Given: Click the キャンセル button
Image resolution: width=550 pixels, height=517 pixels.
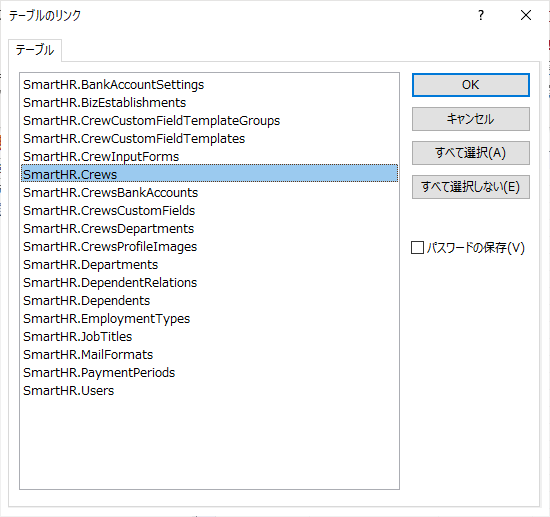Looking at the screenshot, I should click(470, 119).
